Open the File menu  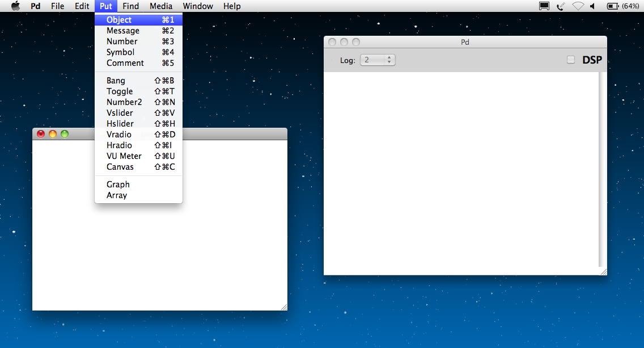[57, 6]
